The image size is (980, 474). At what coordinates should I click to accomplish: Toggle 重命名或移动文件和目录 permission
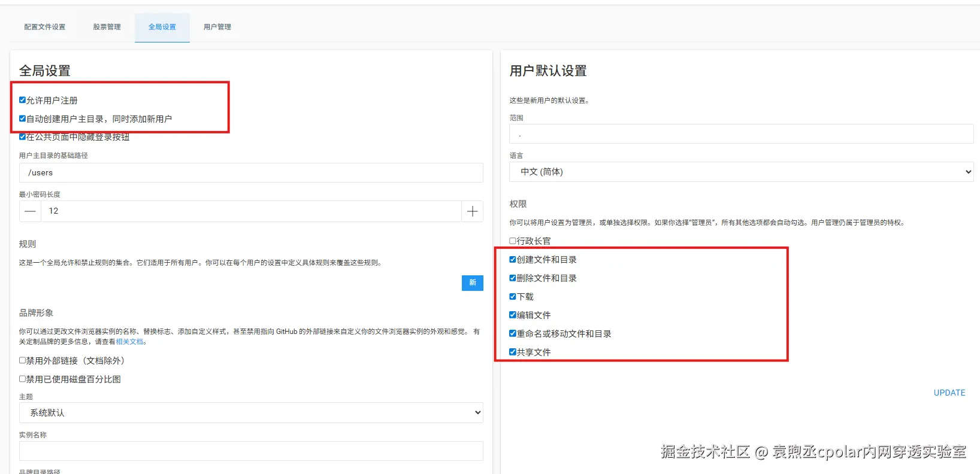coord(513,333)
